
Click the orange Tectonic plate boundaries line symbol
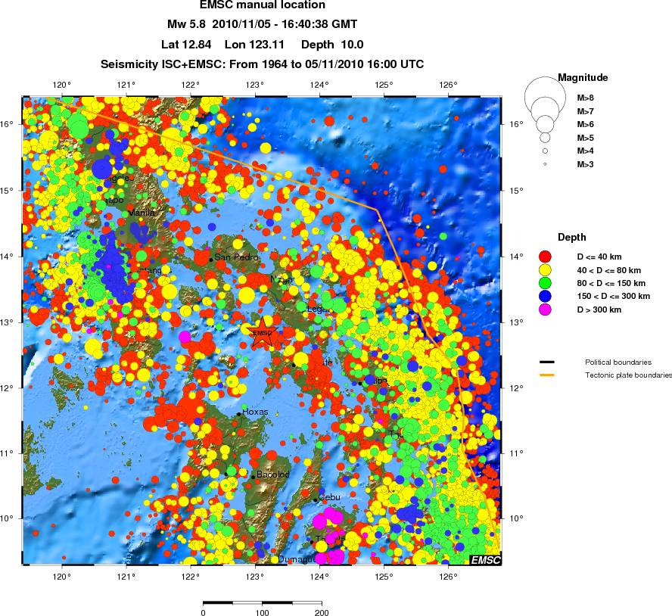pos(547,375)
